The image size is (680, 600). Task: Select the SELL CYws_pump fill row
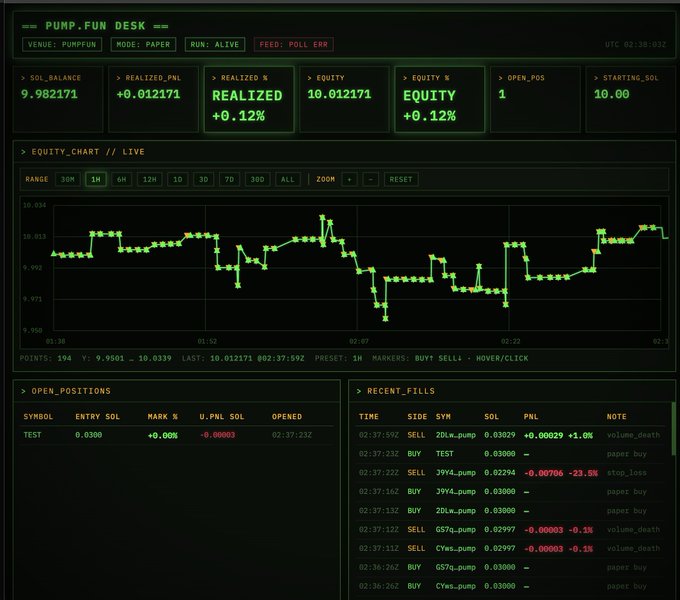pos(510,548)
